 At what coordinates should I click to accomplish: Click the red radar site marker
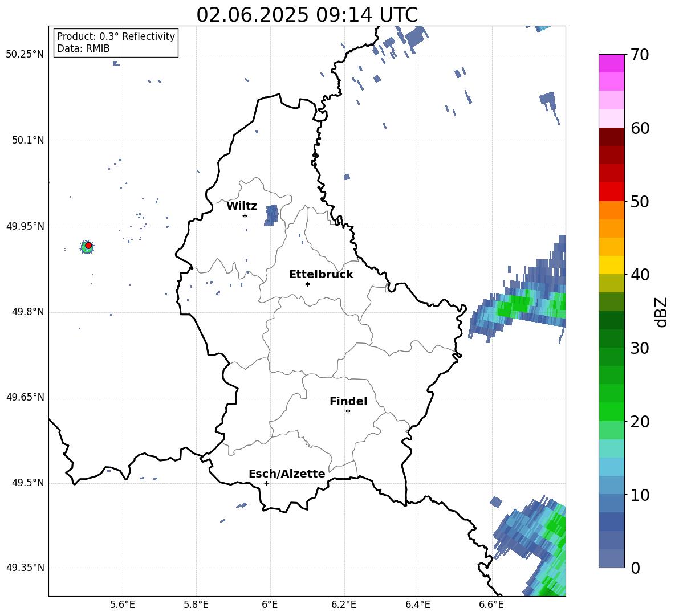point(88,245)
